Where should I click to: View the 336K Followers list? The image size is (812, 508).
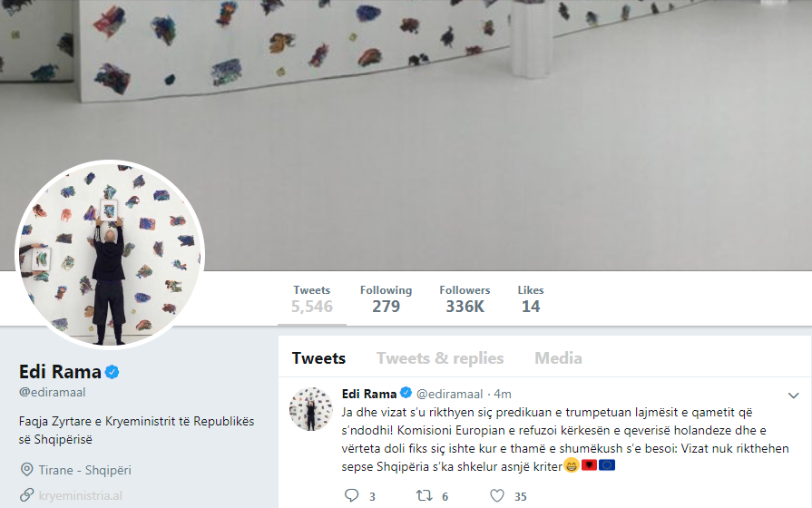[465, 299]
